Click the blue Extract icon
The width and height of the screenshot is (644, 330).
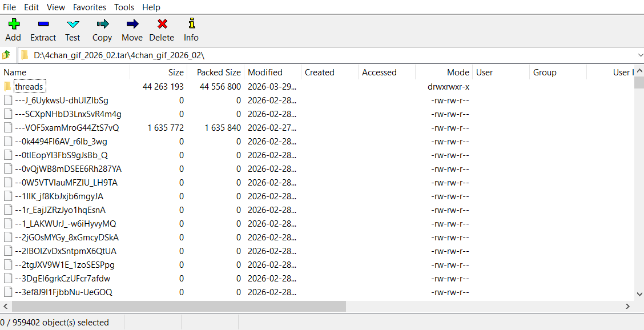click(x=43, y=24)
